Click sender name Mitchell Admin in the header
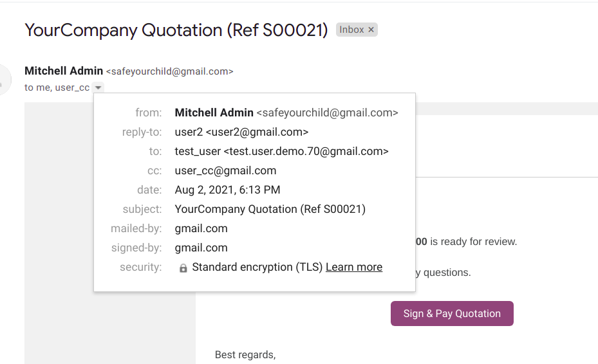598x364 pixels. [x=64, y=71]
